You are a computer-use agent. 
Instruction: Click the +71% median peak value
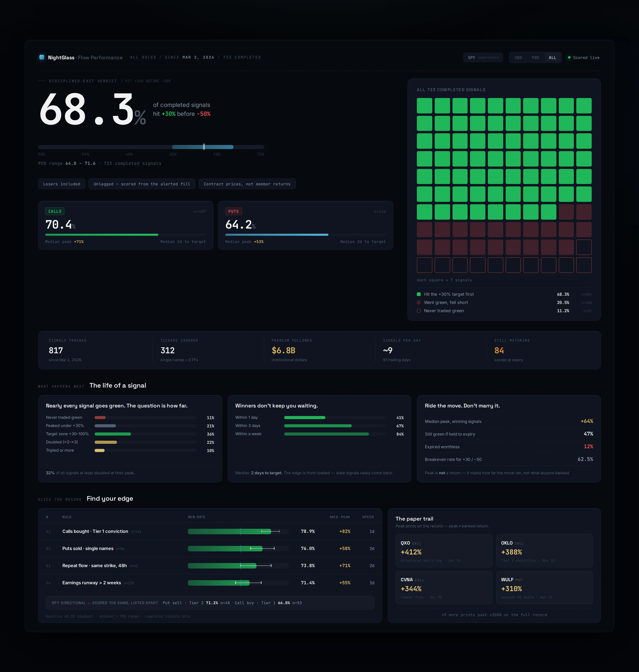click(x=345, y=565)
